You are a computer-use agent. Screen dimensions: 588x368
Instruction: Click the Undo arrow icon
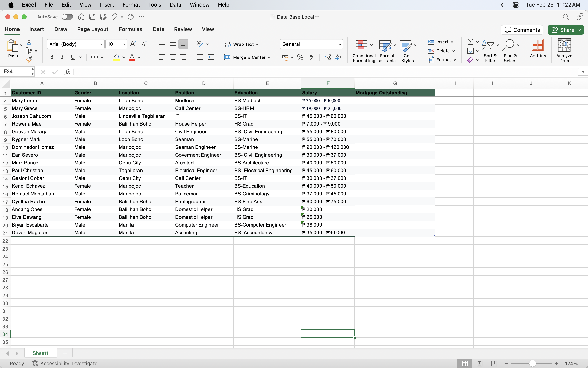pyautogui.click(x=114, y=17)
